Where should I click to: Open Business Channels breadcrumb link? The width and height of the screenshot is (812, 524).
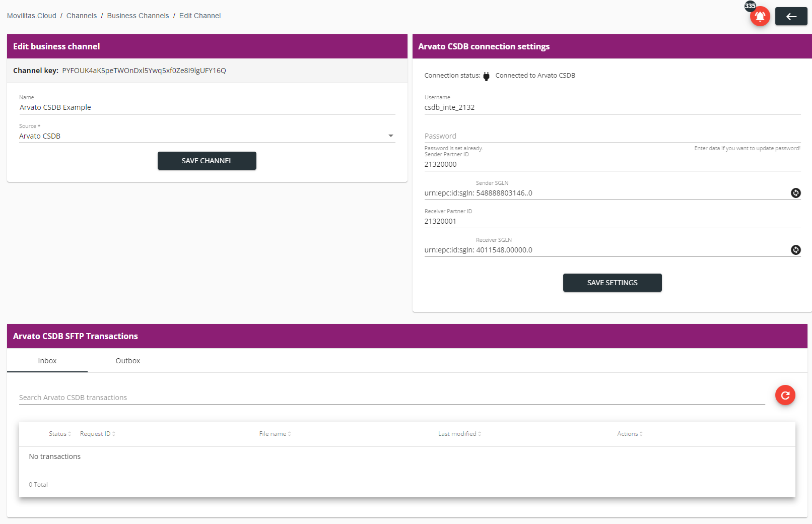(138, 16)
